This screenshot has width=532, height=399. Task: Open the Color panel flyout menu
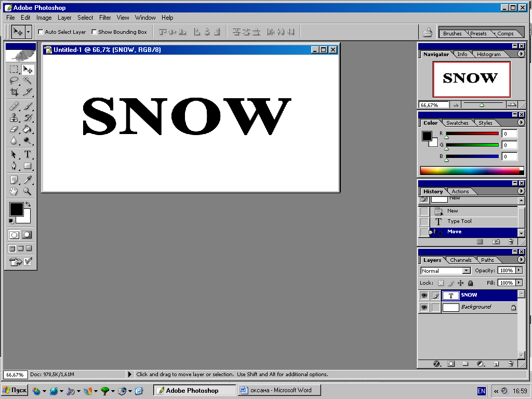coord(521,123)
